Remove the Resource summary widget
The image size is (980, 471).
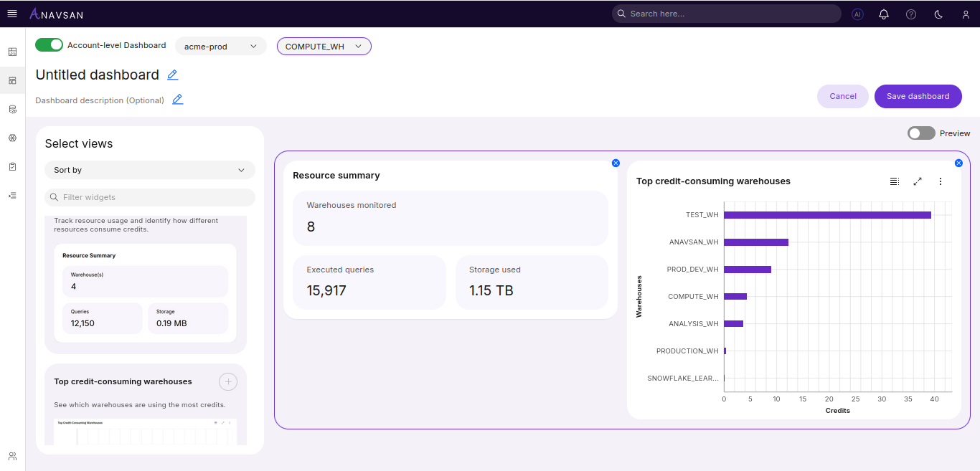point(616,163)
